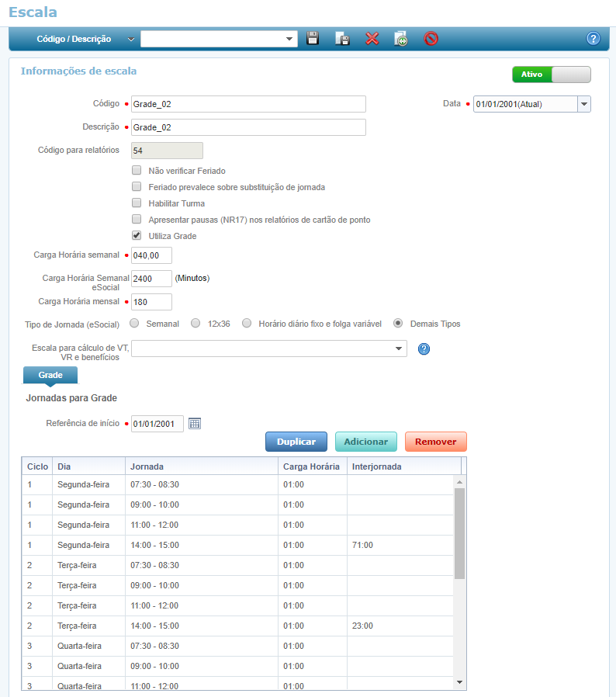Click the red cancel circle icon
The width and height of the screenshot is (616, 697).
tap(431, 39)
